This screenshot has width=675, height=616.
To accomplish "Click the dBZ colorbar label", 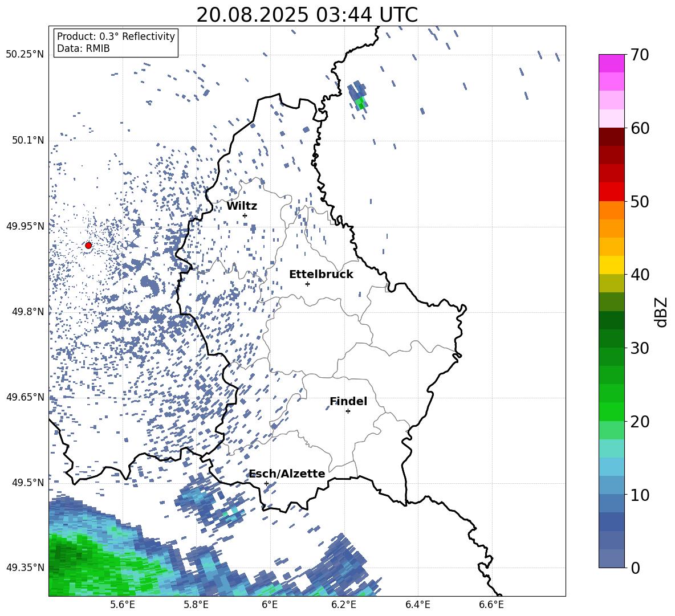I will click(661, 312).
